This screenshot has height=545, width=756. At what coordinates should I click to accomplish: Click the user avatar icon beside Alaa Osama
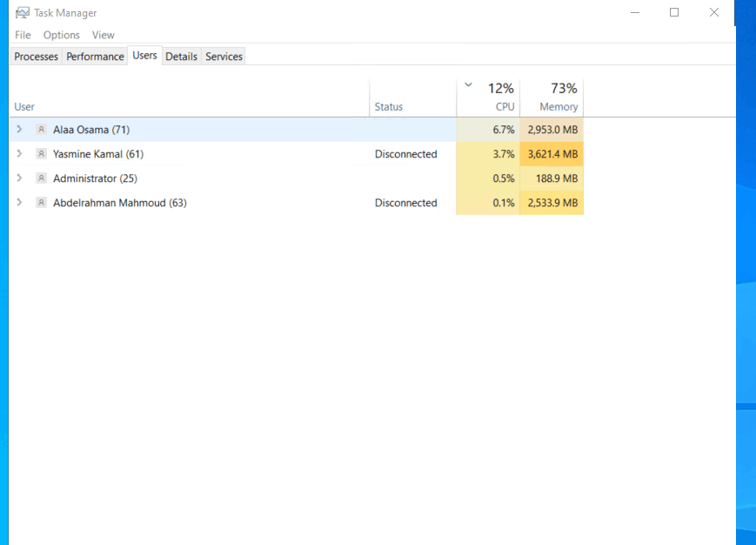(42, 129)
